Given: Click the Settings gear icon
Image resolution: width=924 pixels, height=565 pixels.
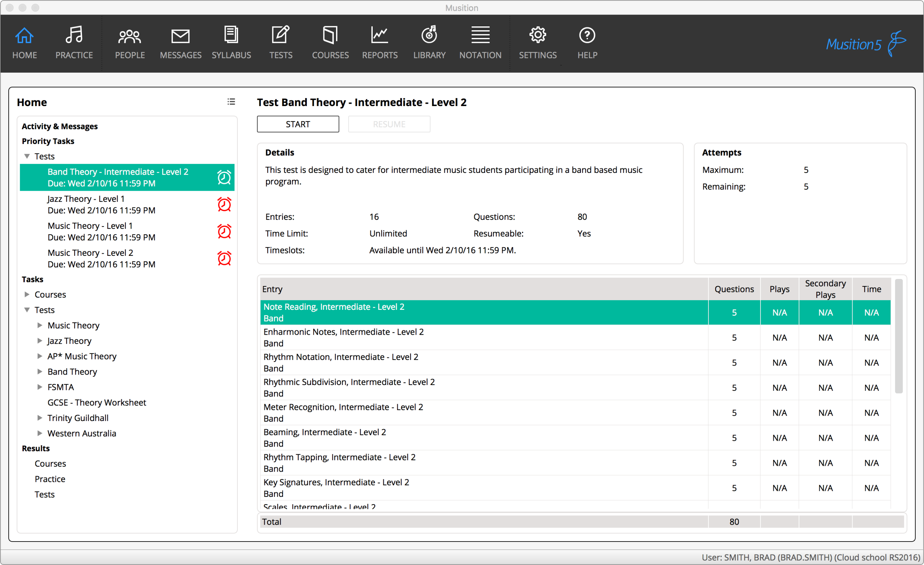Looking at the screenshot, I should [x=538, y=35].
